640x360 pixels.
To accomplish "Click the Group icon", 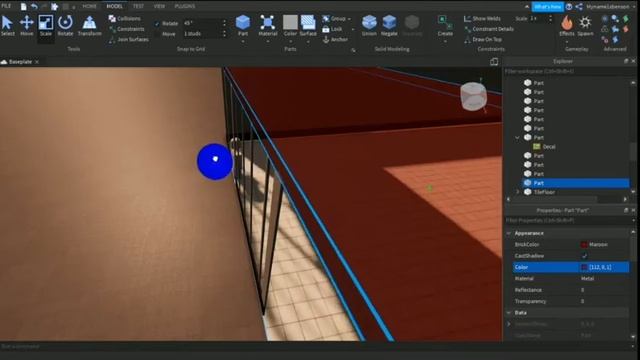I will click(326, 18).
